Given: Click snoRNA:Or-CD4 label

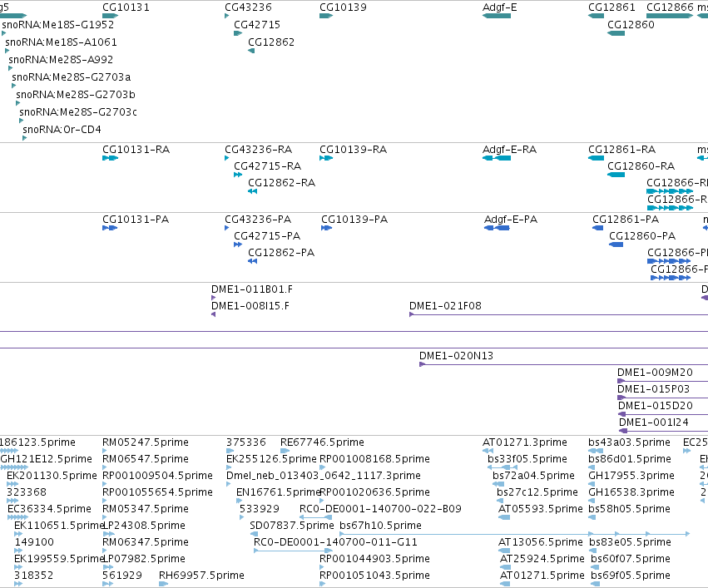Looking at the screenshot, I should click(62, 130).
